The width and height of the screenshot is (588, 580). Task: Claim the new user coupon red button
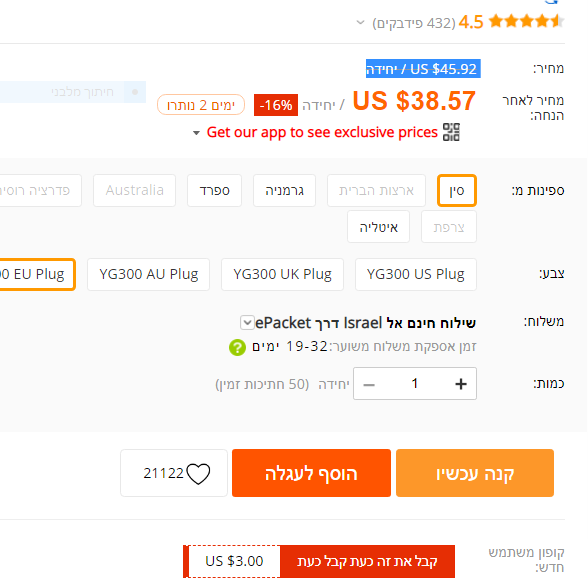point(367,561)
